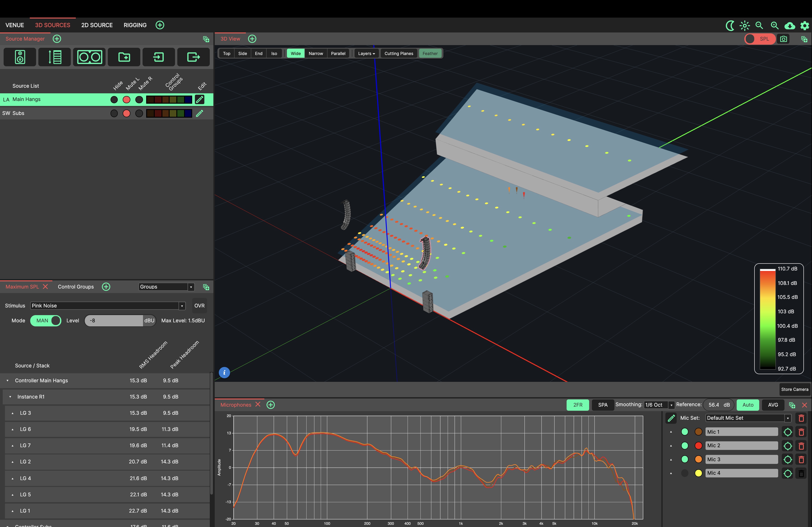The width and height of the screenshot is (812, 527).
Task: Switch to light mode sun icon
Action: click(x=745, y=25)
